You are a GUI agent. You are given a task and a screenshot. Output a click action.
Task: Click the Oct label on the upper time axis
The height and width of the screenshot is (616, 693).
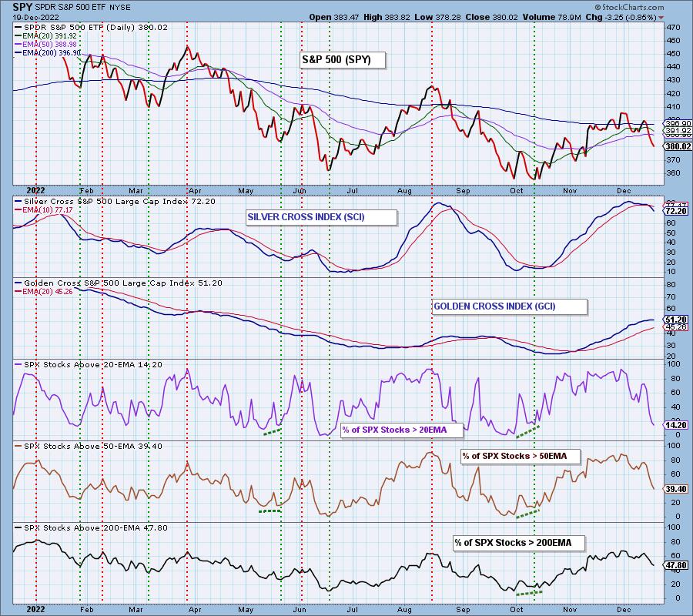coord(516,191)
